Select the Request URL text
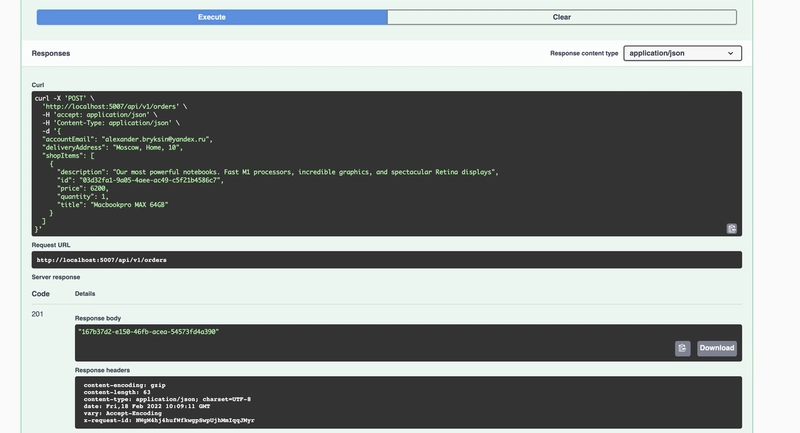 pyautogui.click(x=102, y=260)
